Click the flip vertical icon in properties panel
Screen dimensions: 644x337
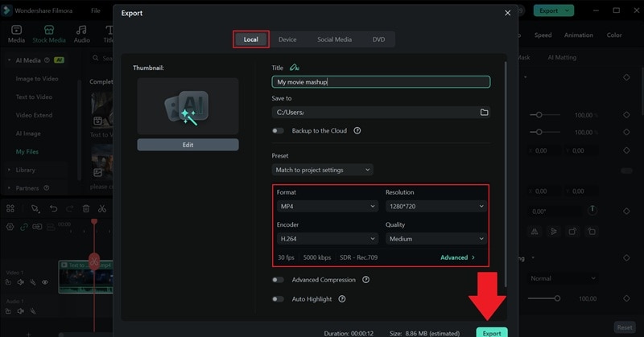(554, 232)
